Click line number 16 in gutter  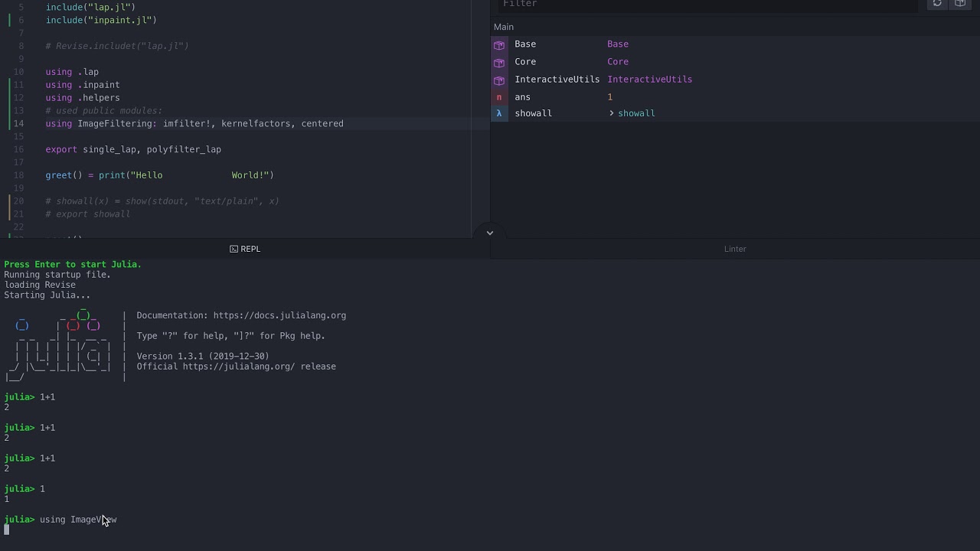[19, 150]
